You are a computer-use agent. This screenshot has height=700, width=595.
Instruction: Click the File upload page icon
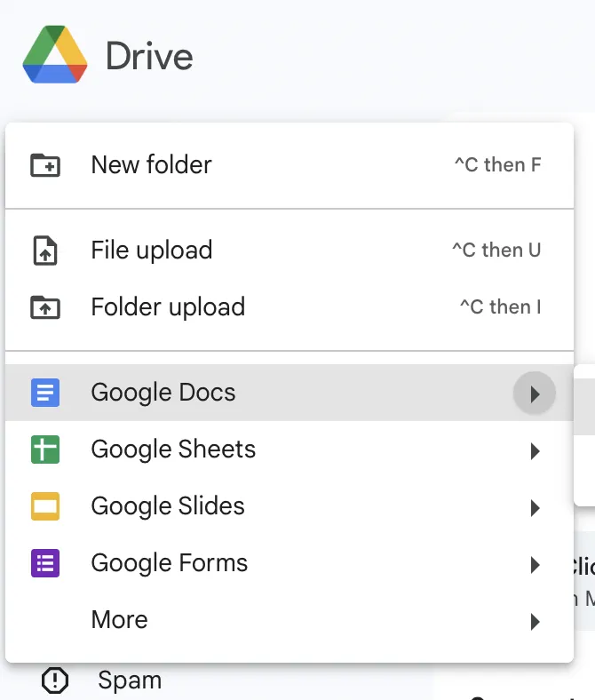(45, 251)
